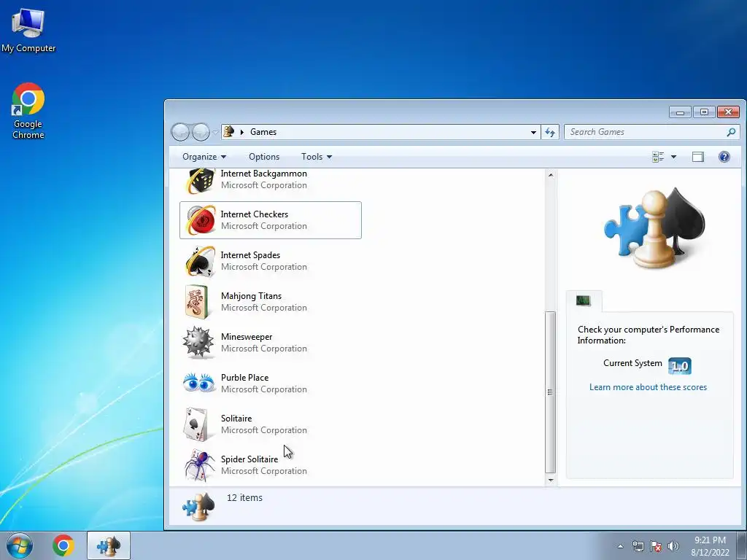
Task: Click the change view icon
Action: click(x=658, y=157)
